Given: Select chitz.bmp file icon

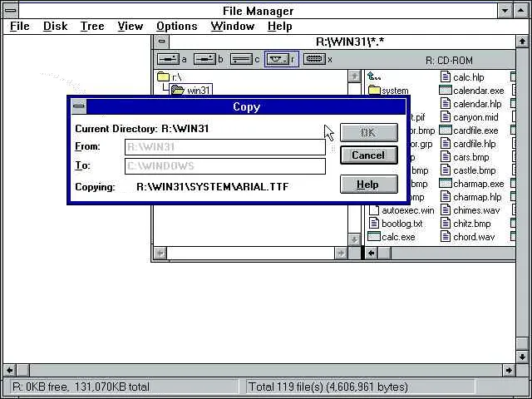Looking at the screenshot, I should click(x=446, y=224).
